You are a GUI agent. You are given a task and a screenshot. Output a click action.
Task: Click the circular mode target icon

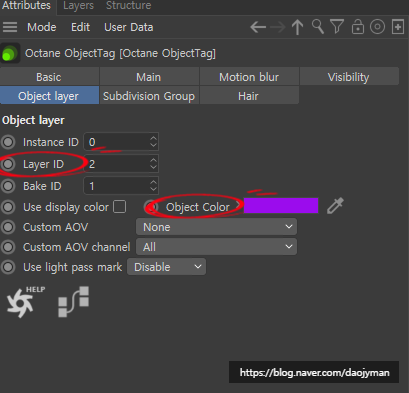(x=377, y=27)
